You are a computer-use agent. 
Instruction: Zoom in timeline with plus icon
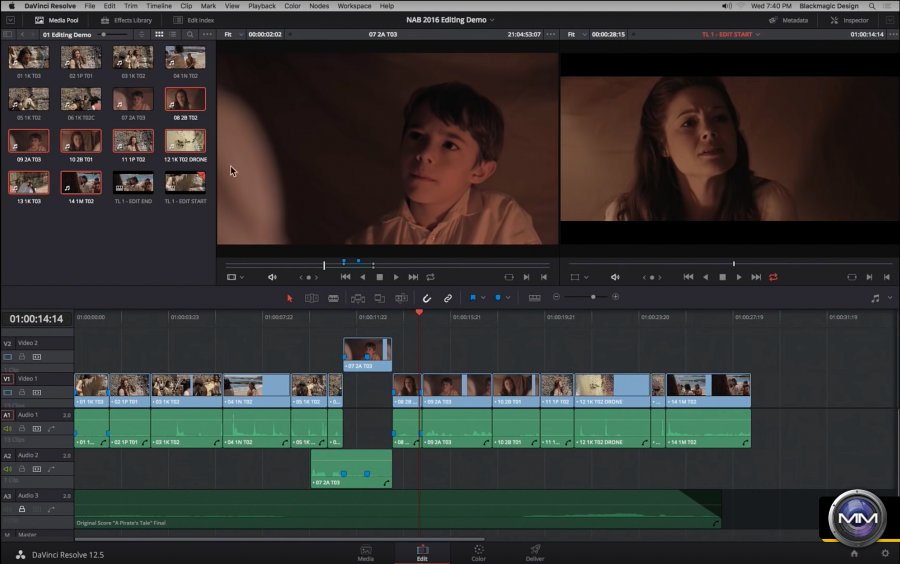pyautogui.click(x=615, y=297)
